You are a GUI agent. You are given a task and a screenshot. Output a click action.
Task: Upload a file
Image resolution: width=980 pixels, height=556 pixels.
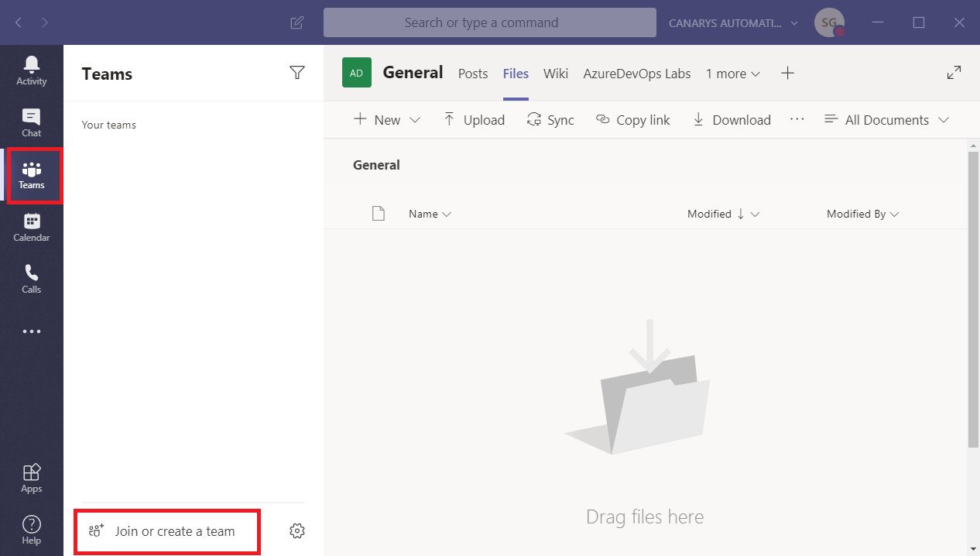[x=474, y=119]
